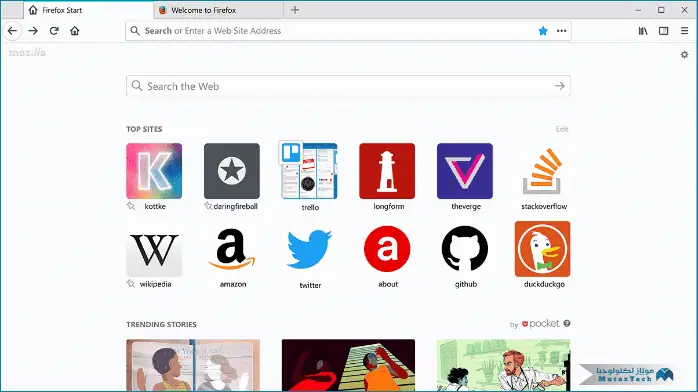This screenshot has height=392, width=698.
Task: Open the green illustrated trending story
Action: pos(503,365)
